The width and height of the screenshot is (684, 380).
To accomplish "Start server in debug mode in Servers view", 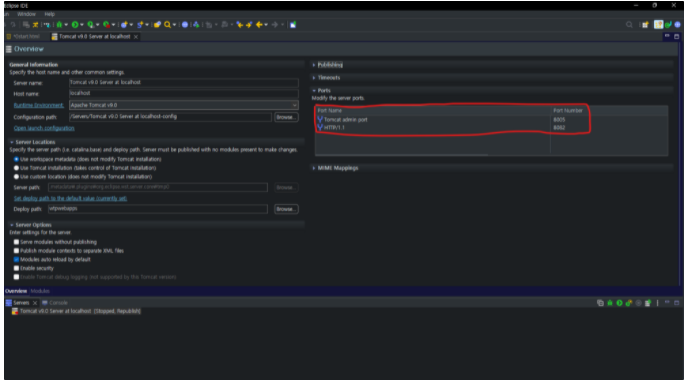I will coord(610,303).
